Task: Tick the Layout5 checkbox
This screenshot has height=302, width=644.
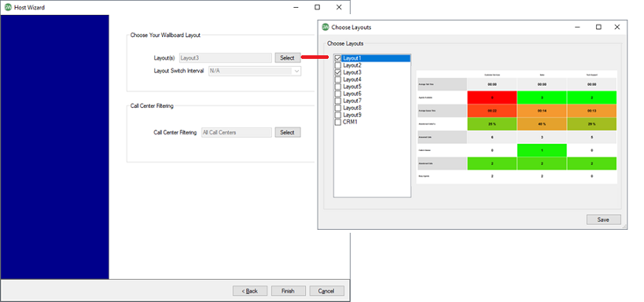Action: (x=338, y=87)
